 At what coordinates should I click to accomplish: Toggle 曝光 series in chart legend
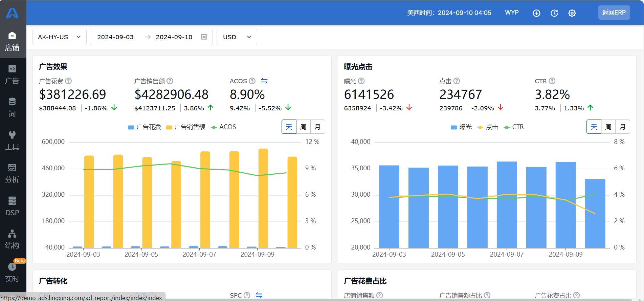pos(461,127)
